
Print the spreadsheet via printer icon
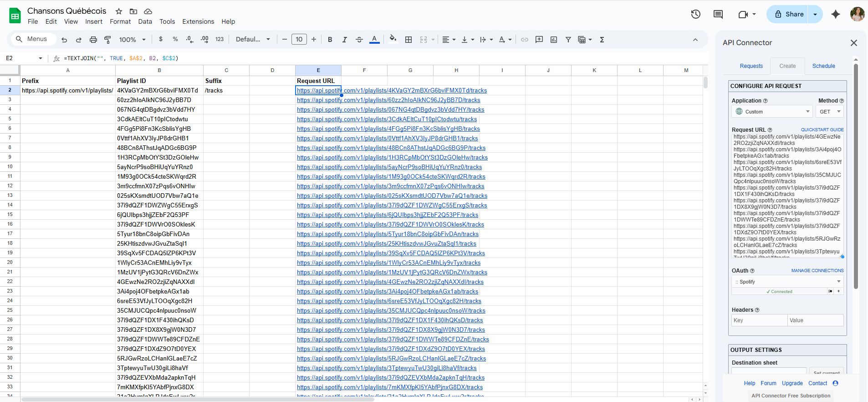tap(93, 40)
